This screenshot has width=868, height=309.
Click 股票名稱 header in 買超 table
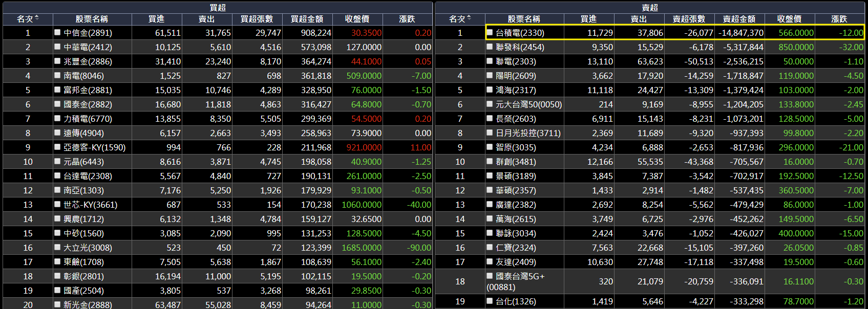point(92,19)
